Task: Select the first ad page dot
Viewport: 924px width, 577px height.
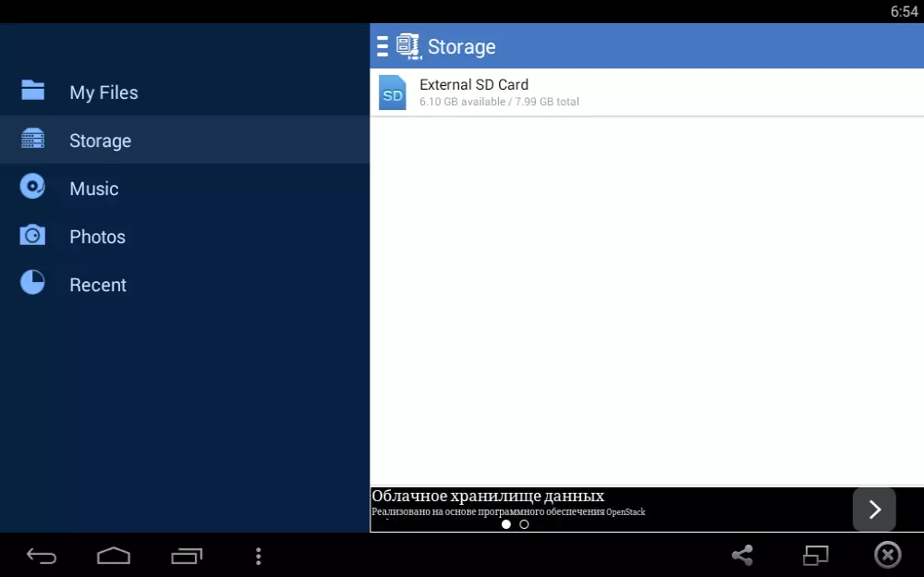Action: (x=506, y=524)
